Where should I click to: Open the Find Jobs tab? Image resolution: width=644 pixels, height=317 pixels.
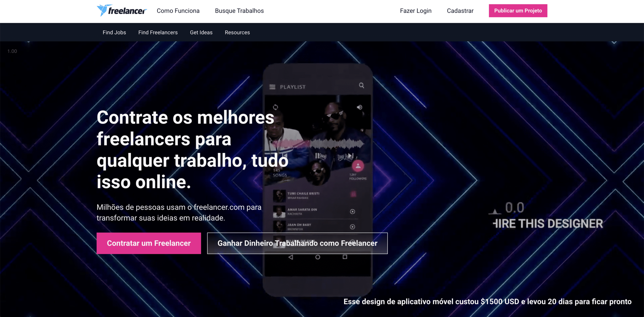114,32
